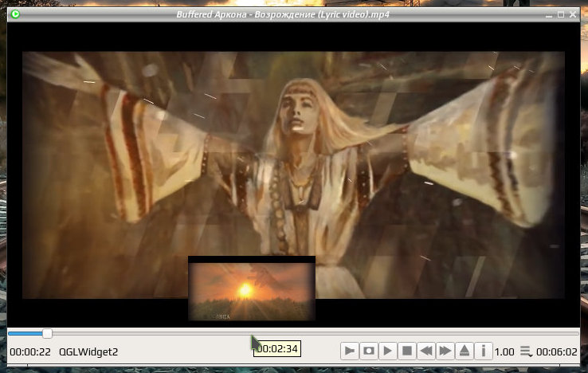Stop playback with the square button
The image size is (588, 373).
click(406, 351)
